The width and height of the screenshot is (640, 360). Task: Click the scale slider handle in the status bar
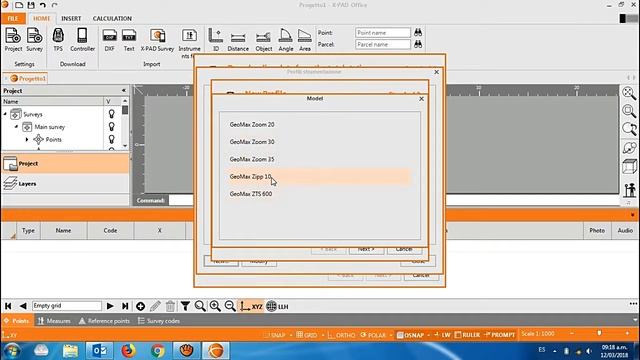599,333
